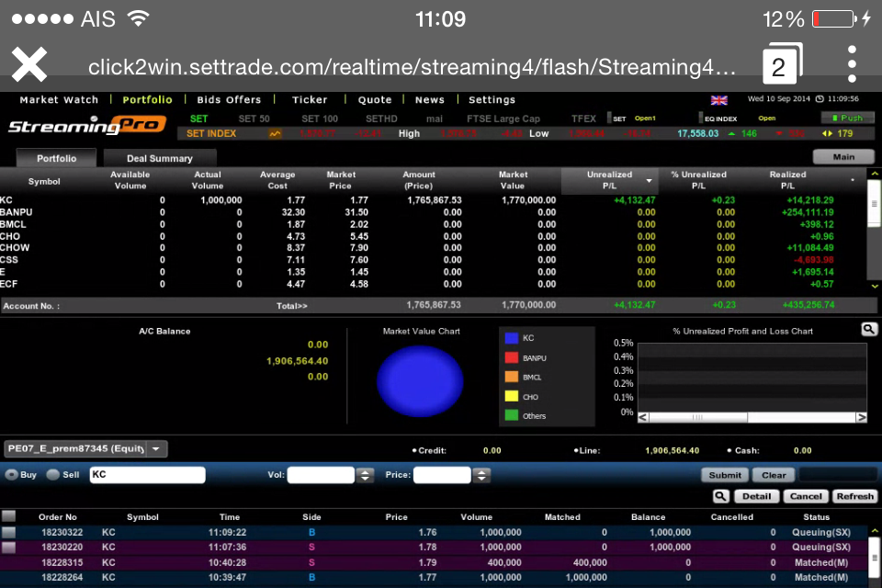Open the Settings menu
This screenshot has height=588, width=882.
tap(492, 99)
